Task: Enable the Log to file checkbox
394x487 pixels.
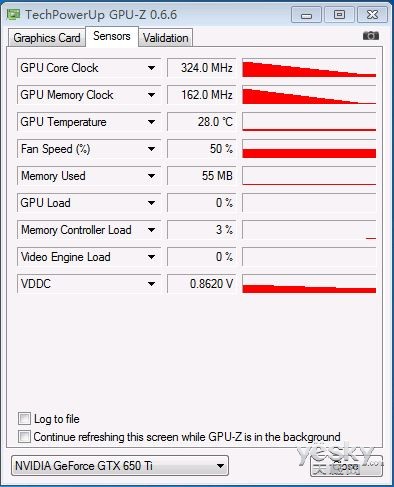Action: (x=24, y=419)
